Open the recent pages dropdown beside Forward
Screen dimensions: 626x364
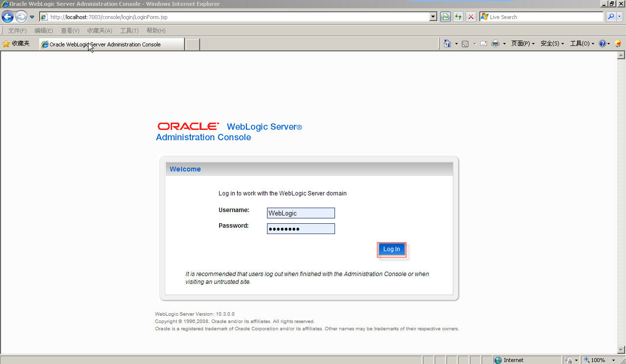[x=32, y=17]
